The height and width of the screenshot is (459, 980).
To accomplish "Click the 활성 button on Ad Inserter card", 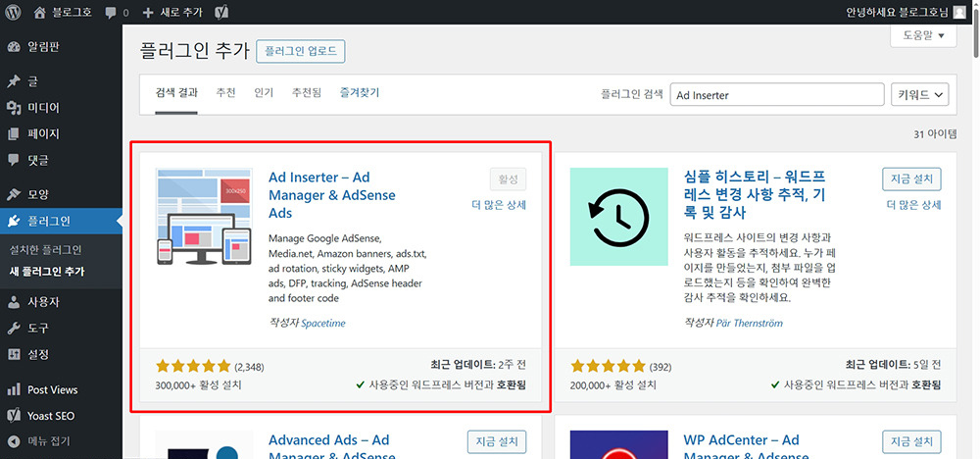I will [x=508, y=179].
